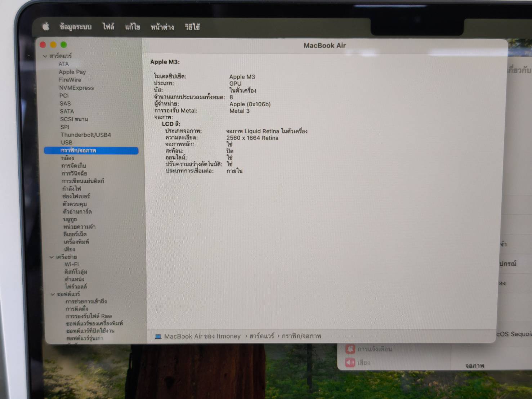Select Thunderbolt/USB4 in the sidebar
532x399 pixels.
tap(86, 135)
